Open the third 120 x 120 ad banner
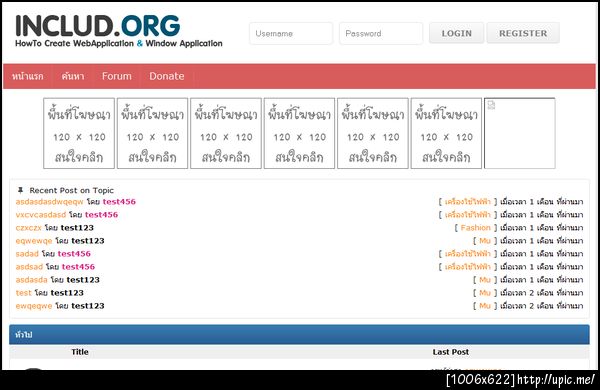 [226, 133]
